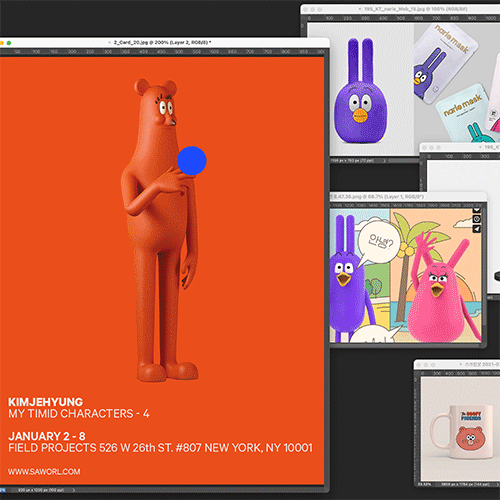Expand status bar arrow in narle_Web window
The width and height of the screenshot is (500, 500).
[x=384, y=161]
